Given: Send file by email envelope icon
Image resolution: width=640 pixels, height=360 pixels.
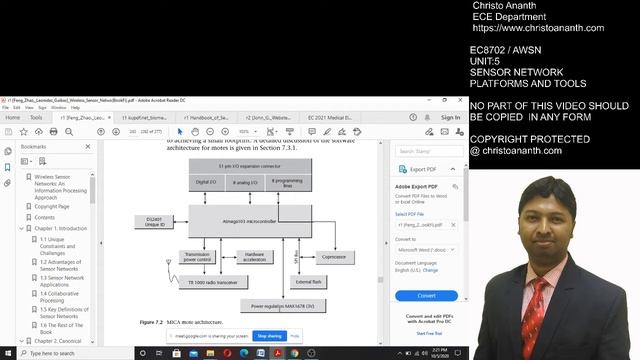Looking at the screenshot, I should [444, 131].
